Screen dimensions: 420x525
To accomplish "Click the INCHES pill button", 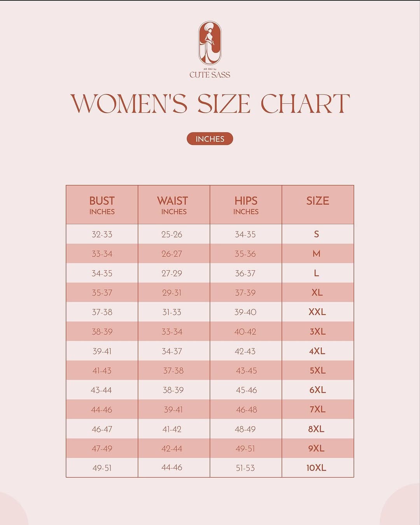I will point(210,139).
